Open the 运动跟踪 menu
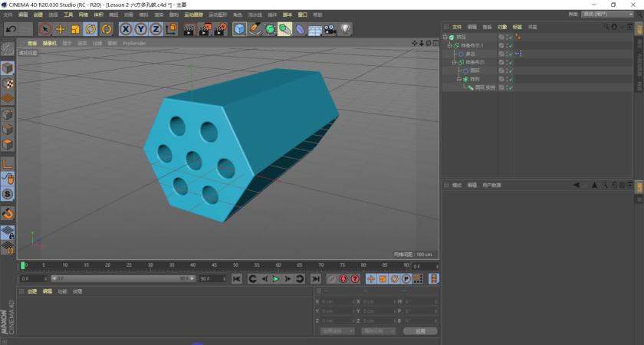The image size is (644, 345). (193, 15)
